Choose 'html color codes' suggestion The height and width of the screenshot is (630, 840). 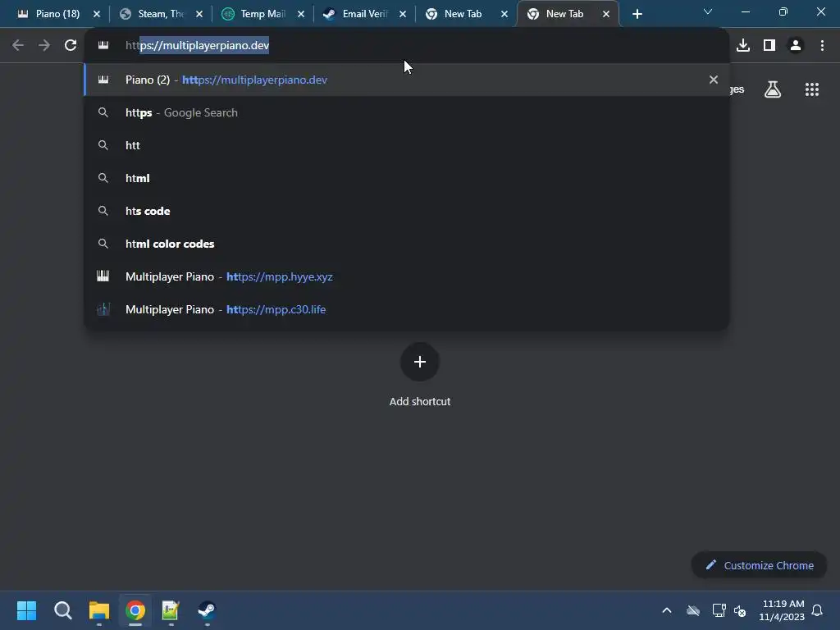click(407, 244)
